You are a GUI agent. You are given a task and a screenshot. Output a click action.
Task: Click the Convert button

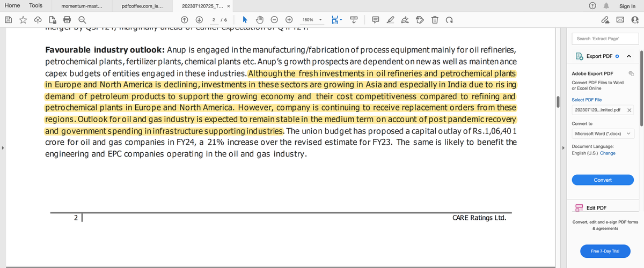point(603,180)
